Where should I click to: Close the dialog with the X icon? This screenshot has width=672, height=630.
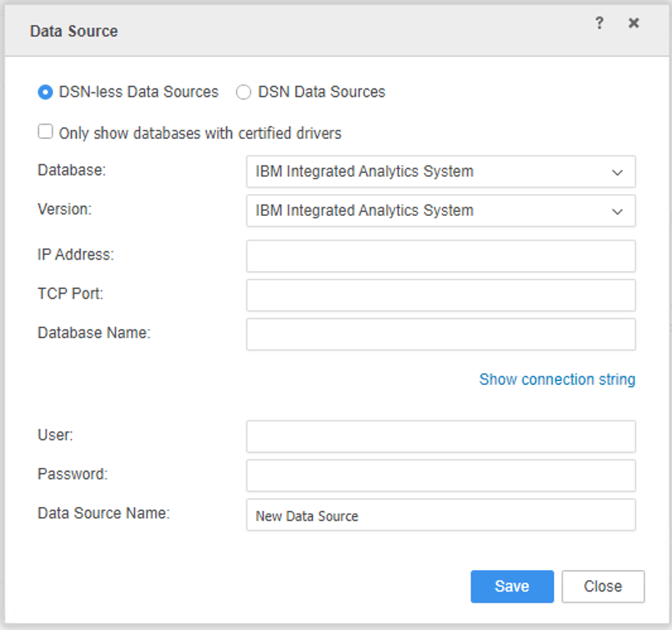(634, 24)
